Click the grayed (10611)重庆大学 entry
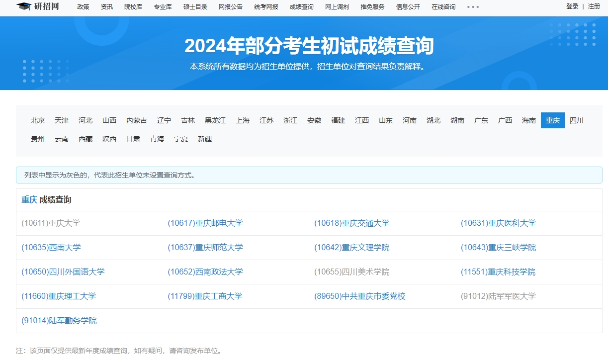This screenshot has width=608, height=364. click(x=51, y=223)
